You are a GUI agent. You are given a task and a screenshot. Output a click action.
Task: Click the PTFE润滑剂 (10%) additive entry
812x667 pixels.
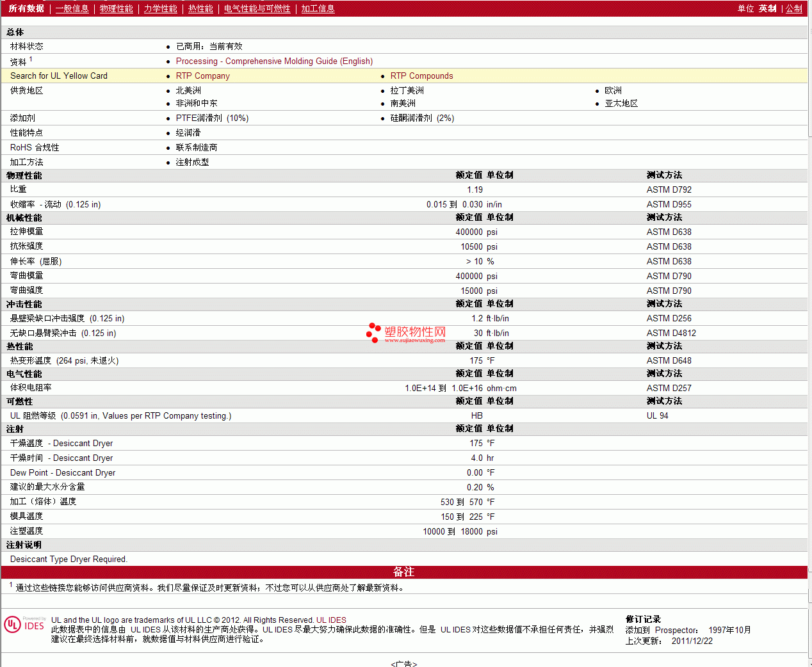pyautogui.click(x=212, y=118)
